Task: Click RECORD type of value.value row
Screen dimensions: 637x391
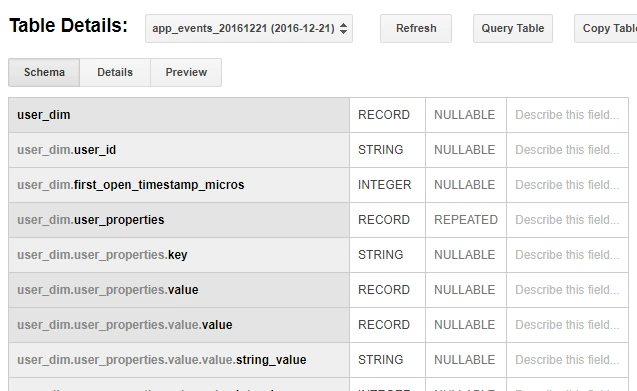Action: (x=384, y=325)
